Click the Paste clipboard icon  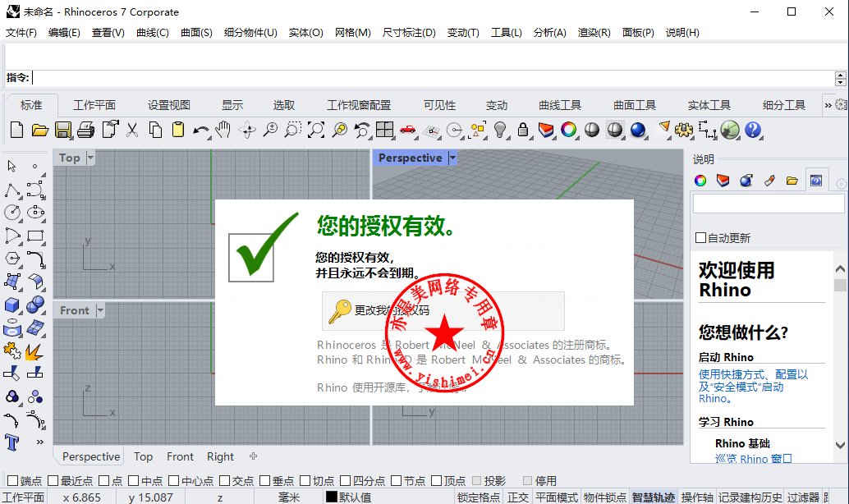point(178,130)
